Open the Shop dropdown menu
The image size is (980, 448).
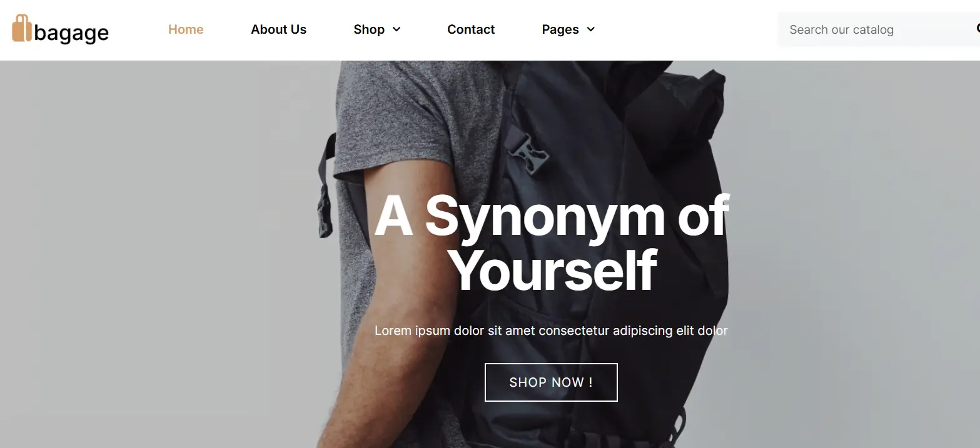tap(376, 29)
